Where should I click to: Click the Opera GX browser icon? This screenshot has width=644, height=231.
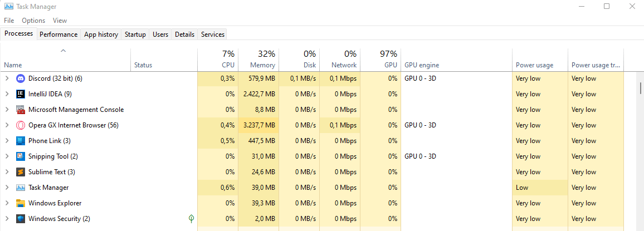tap(21, 125)
